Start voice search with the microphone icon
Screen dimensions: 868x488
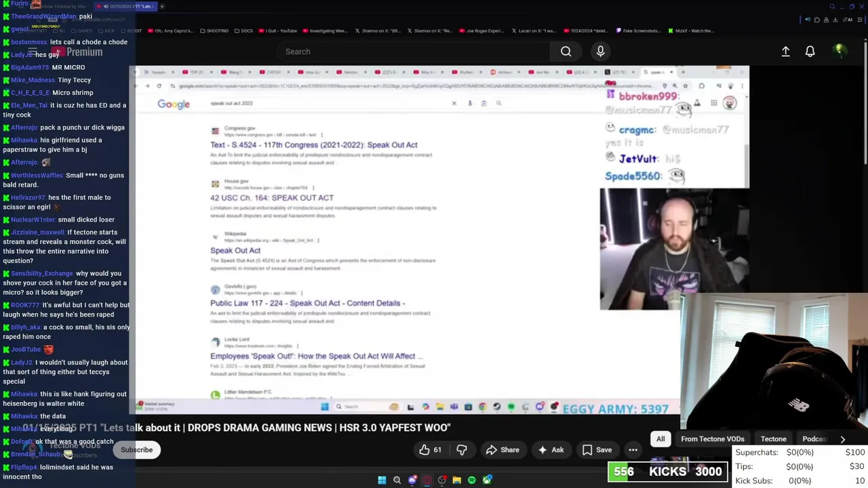(x=600, y=52)
